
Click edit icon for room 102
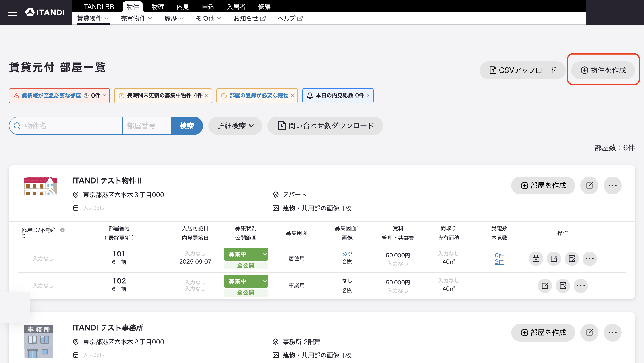(x=545, y=286)
